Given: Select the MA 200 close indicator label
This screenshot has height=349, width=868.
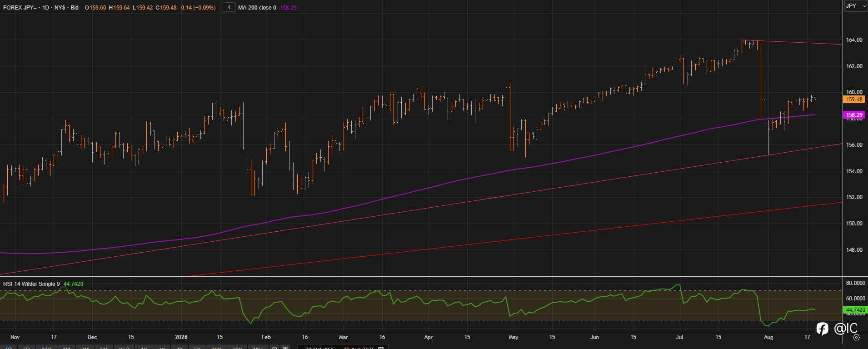Looking at the screenshot, I should click(x=257, y=8).
